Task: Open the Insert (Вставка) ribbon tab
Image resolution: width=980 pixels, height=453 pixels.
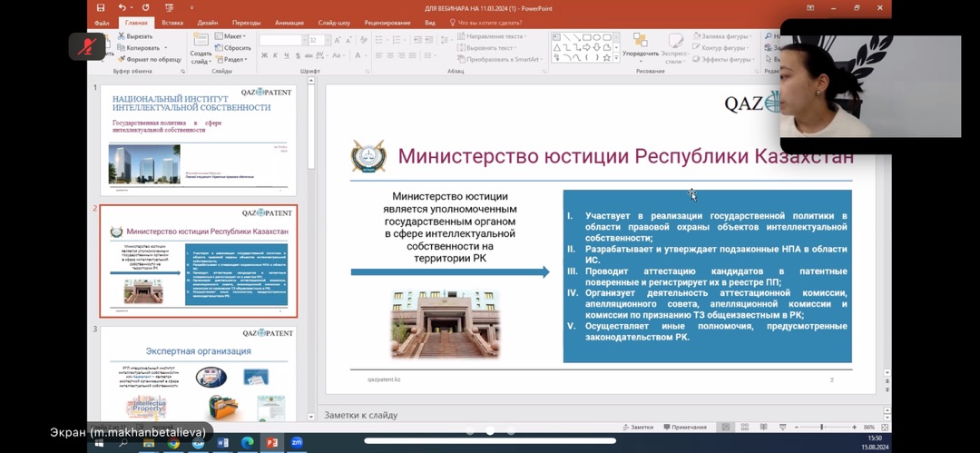Action: point(172,23)
